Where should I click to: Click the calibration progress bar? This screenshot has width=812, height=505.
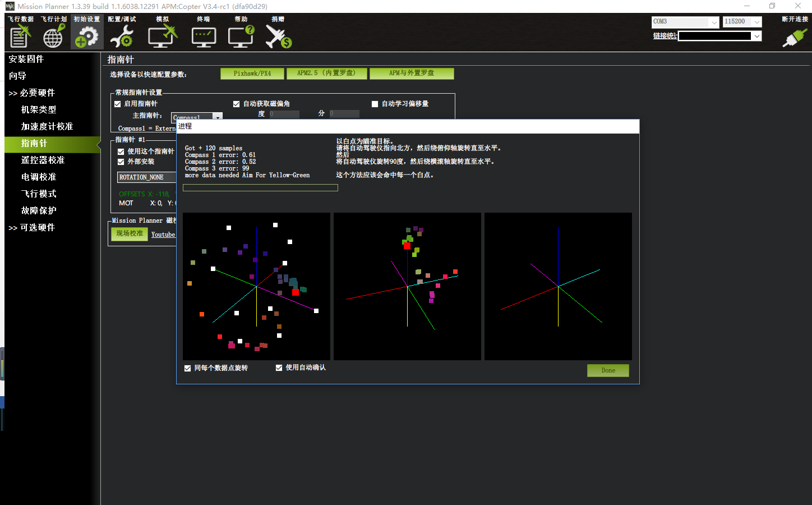click(x=260, y=188)
